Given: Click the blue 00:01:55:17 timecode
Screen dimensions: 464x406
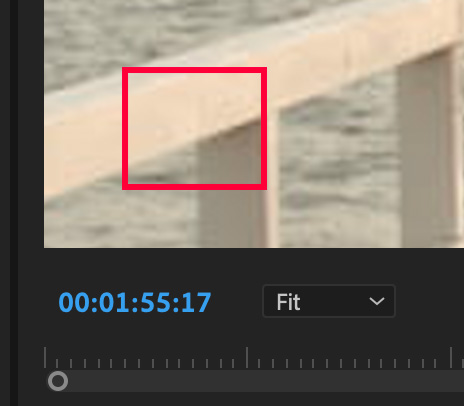Looking at the screenshot, I should pos(135,302).
